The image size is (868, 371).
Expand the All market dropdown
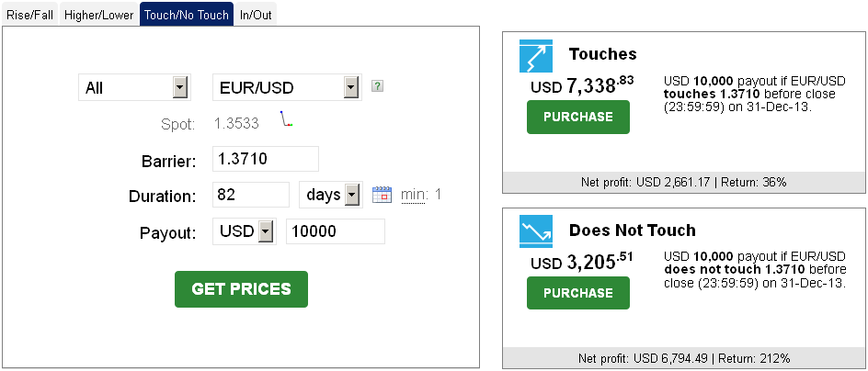click(134, 87)
